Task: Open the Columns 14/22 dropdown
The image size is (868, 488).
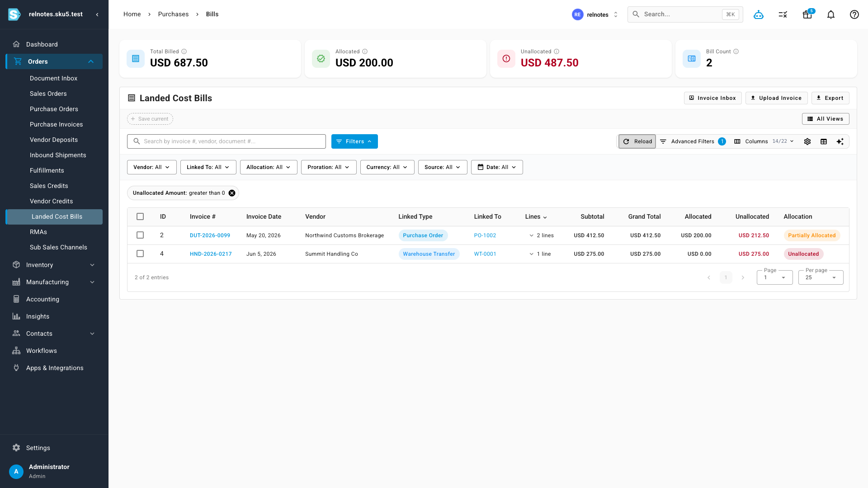Action: coord(764,141)
